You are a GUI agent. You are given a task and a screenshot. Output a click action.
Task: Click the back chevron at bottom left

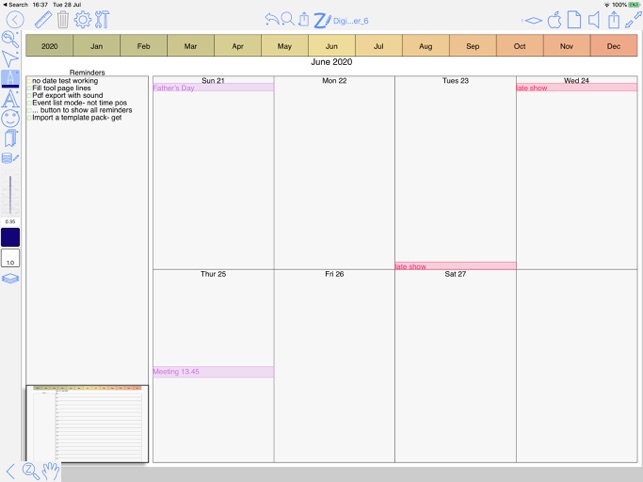11,470
